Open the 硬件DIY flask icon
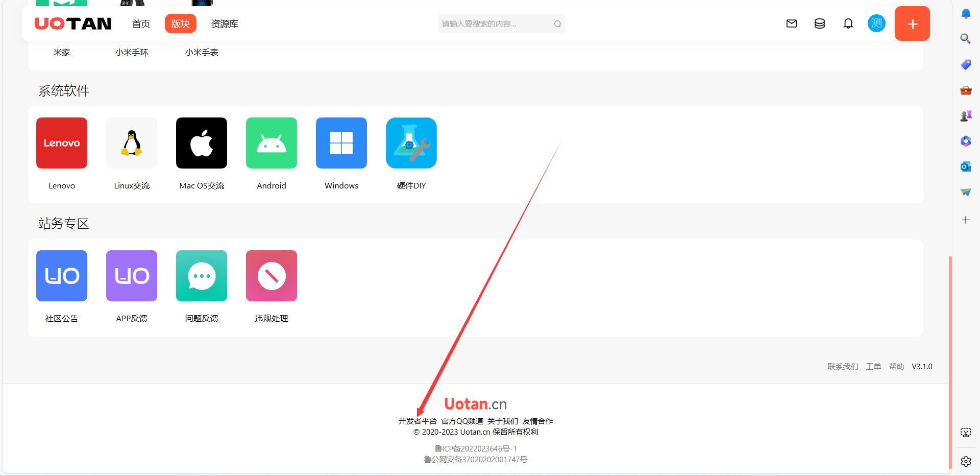 [x=411, y=143]
